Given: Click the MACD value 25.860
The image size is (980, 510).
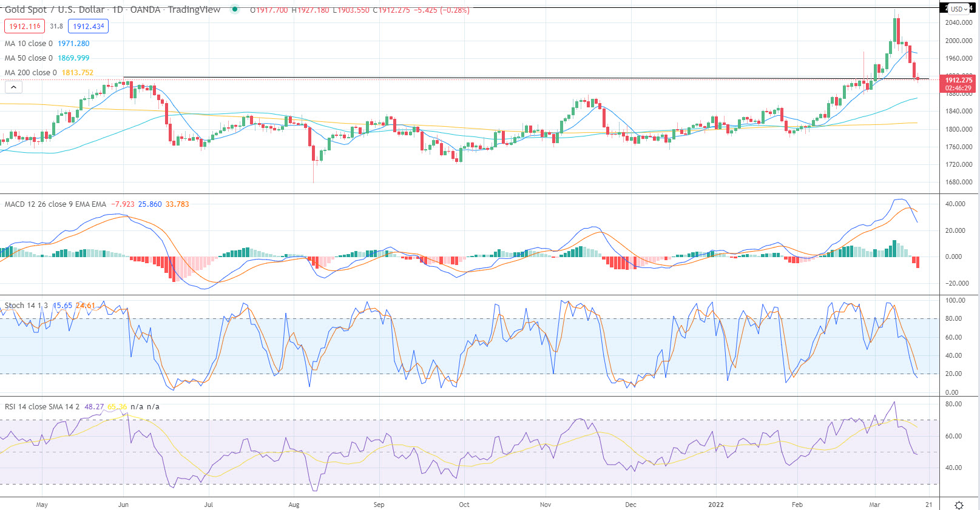Looking at the screenshot, I should pyautogui.click(x=150, y=204).
